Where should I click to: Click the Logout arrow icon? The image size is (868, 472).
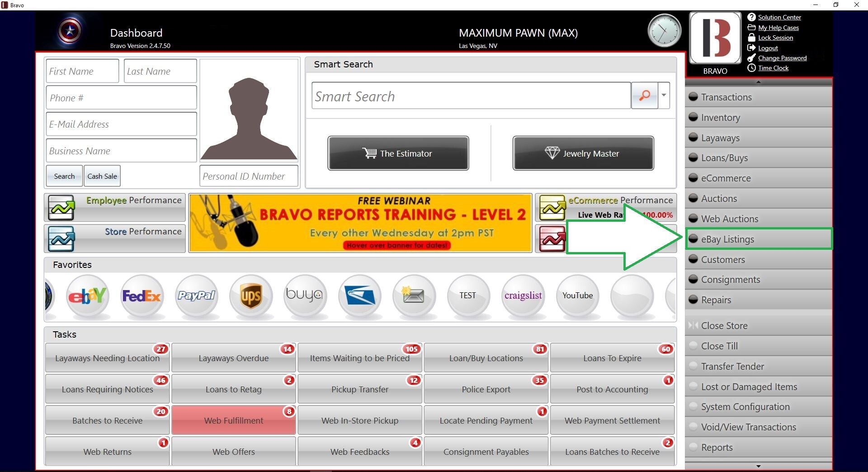[x=751, y=48]
